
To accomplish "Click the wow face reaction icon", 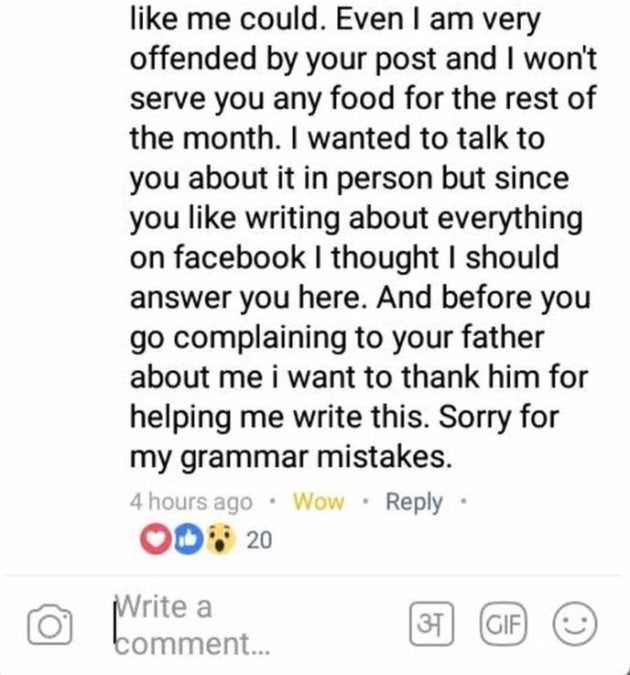I will click(x=220, y=539).
